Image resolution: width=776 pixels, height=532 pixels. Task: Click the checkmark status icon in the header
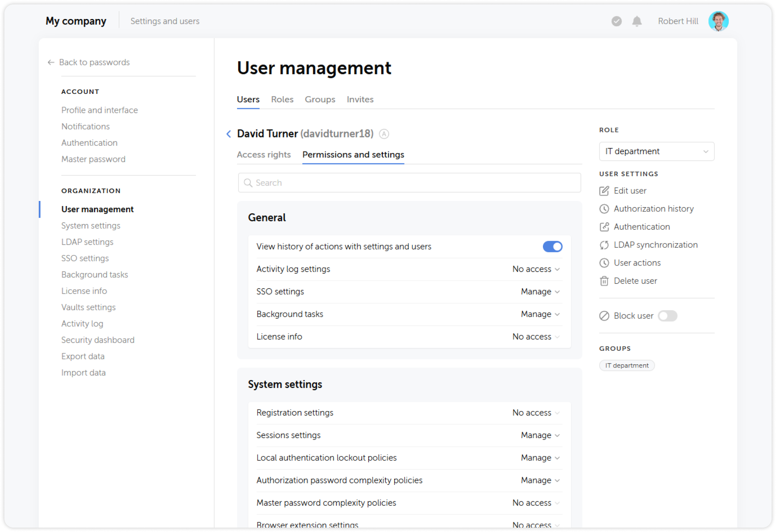point(616,21)
